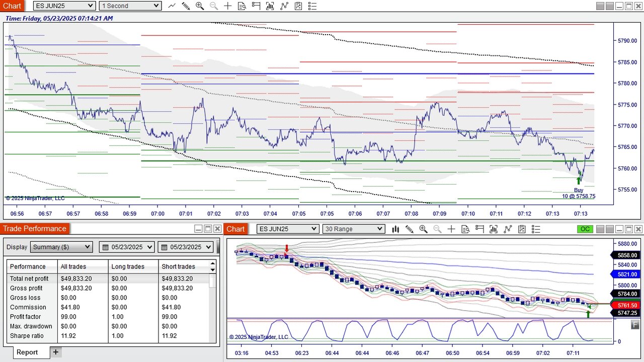Click the Buy 10 @ 5758.75 execution label
Viewport: 644px width, 362px height.
[x=579, y=193]
